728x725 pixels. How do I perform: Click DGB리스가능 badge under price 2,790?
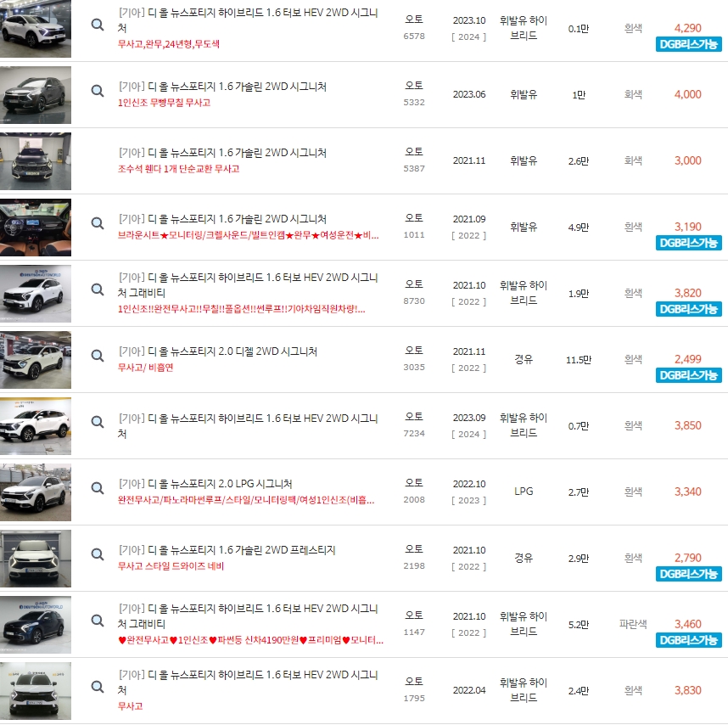(x=688, y=574)
